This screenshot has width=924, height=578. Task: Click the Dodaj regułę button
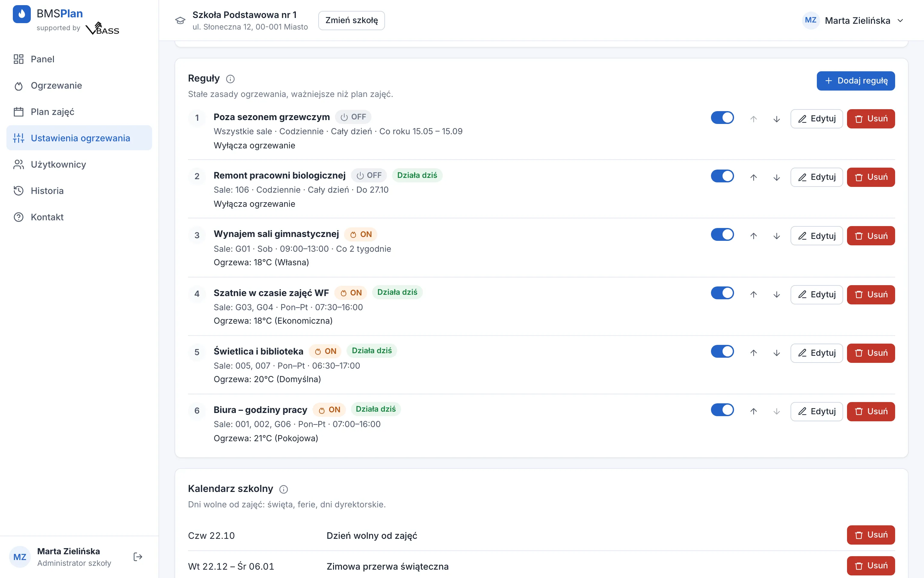coord(856,81)
